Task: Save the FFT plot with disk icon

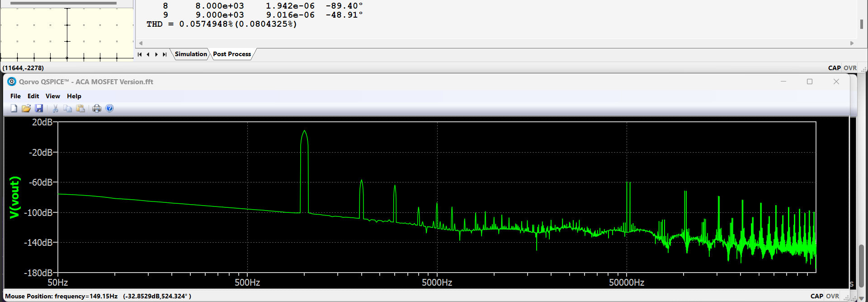Action: pos(39,108)
